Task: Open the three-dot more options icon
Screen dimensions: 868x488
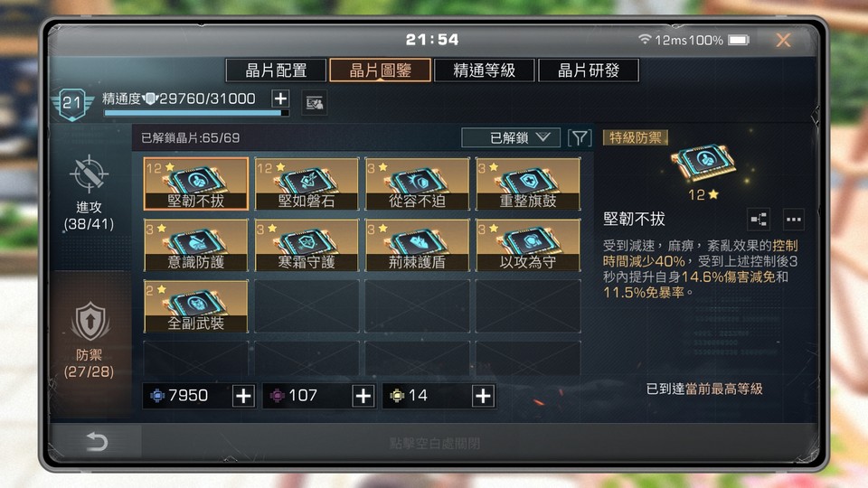Action: (793, 219)
